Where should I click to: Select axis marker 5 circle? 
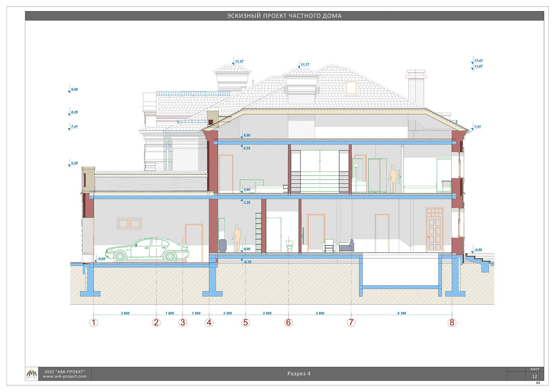pos(246,323)
